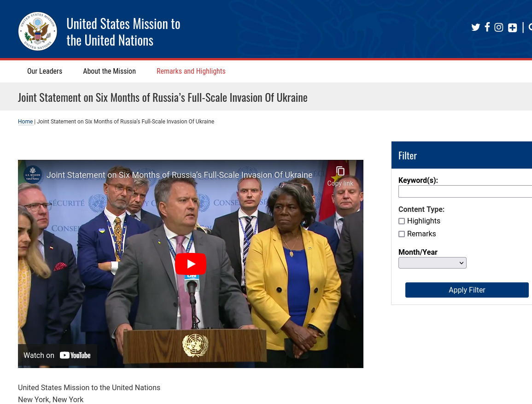Open the About the Mission menu
This screenshot has width=532, height=404.
109,71
